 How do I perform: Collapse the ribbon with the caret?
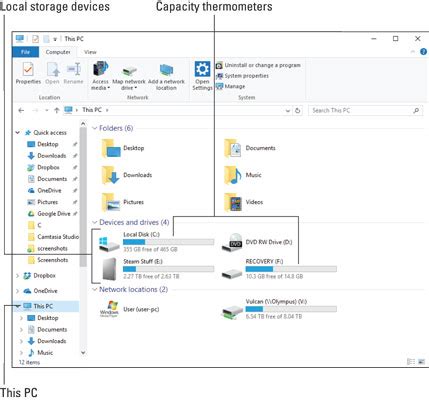click(413, 52)
